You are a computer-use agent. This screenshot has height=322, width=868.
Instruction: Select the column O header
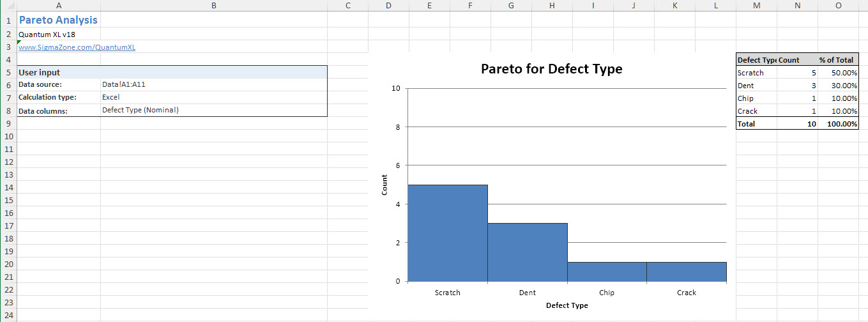coord(838,6)
